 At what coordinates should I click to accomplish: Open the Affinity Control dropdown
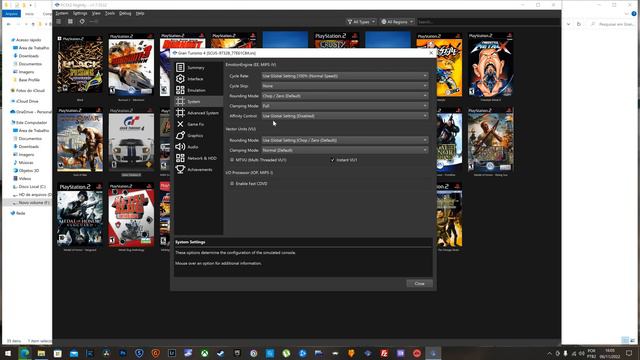point(344,116)
